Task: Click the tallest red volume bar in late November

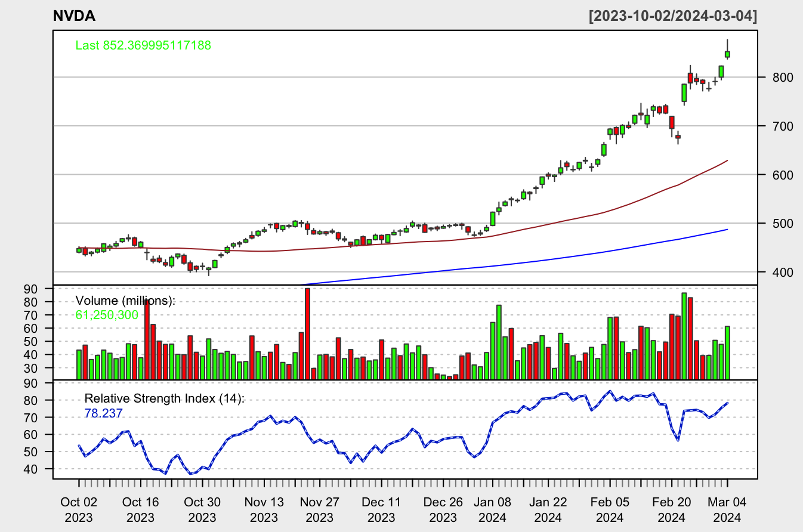Action: pos(307,334)
